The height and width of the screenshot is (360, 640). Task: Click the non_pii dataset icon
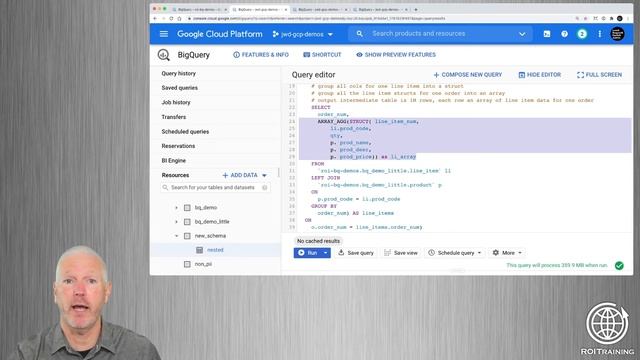[187, 264]
